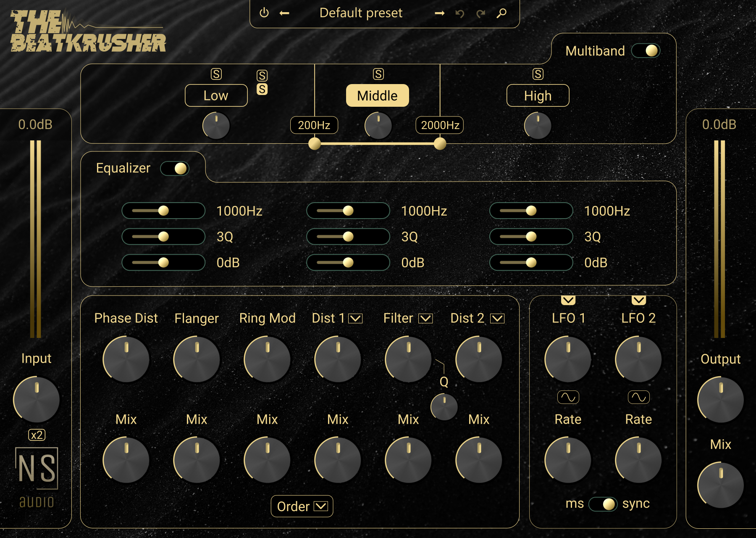
Task: Click the Dist 1 amount knob
Action: [338, 359]
